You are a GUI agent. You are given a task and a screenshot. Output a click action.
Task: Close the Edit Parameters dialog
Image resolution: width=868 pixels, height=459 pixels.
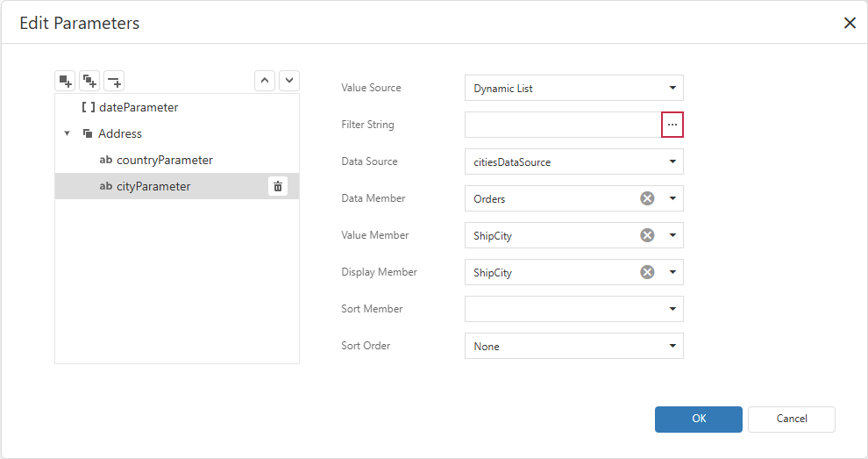point(850,23)
